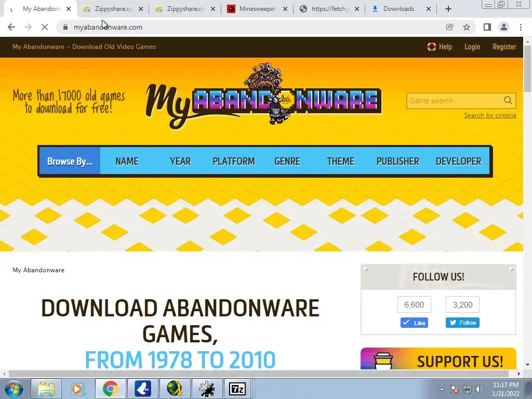Open a new tab with the plus button
The width and height of the screenshot is (532, 399).
tap(448, 9)
